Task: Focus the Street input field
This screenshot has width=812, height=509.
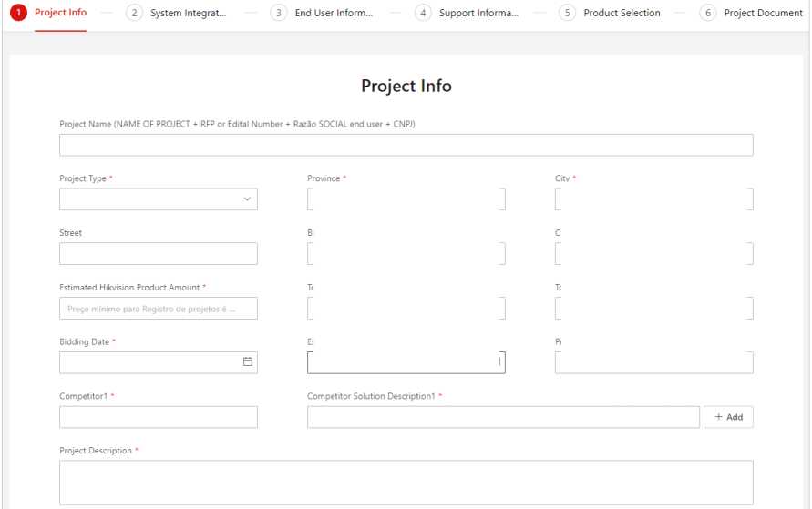Action: click(x=158, y=254)
